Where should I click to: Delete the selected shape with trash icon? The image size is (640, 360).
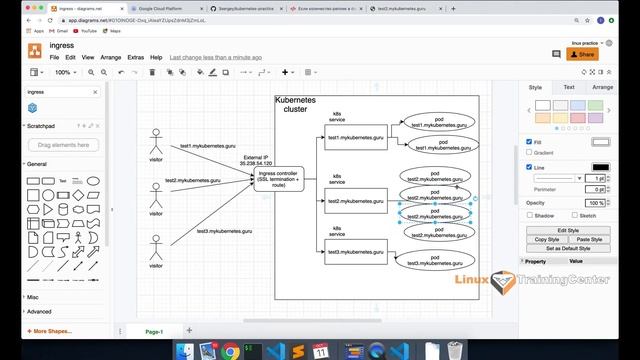click(x=152, y=72)
